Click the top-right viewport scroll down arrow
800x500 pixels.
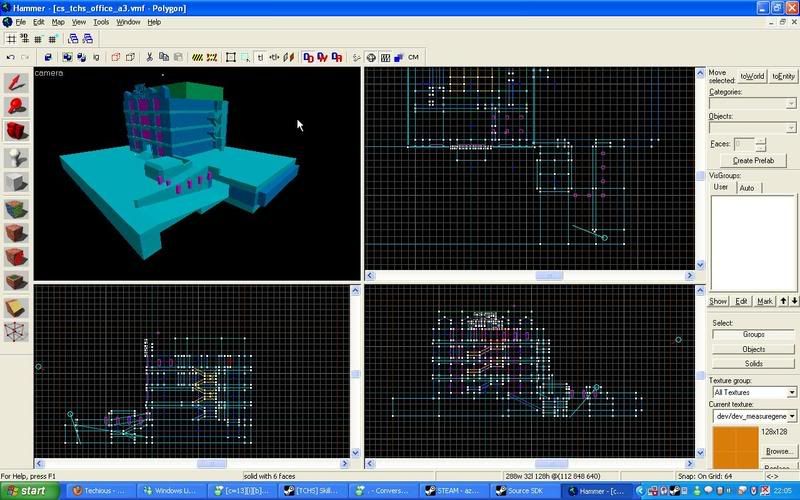coord(700,265)
